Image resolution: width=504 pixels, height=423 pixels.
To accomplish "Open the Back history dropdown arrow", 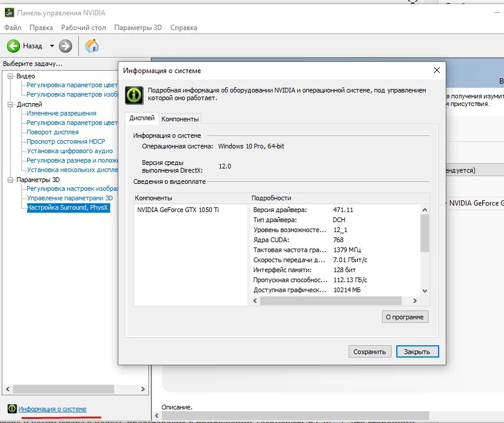I will (52, 46).
